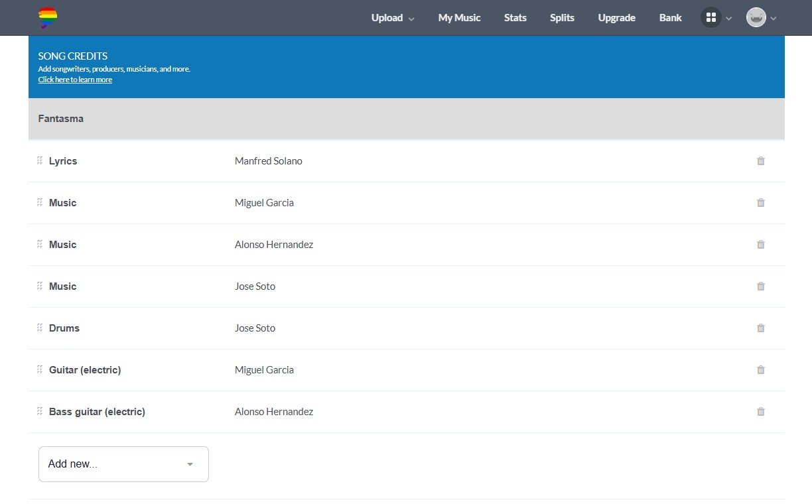Image resolution: width=812 pixels, height=504 pixels.
Task: Click the Fantasma song title header
Action: tap(61, 119)
